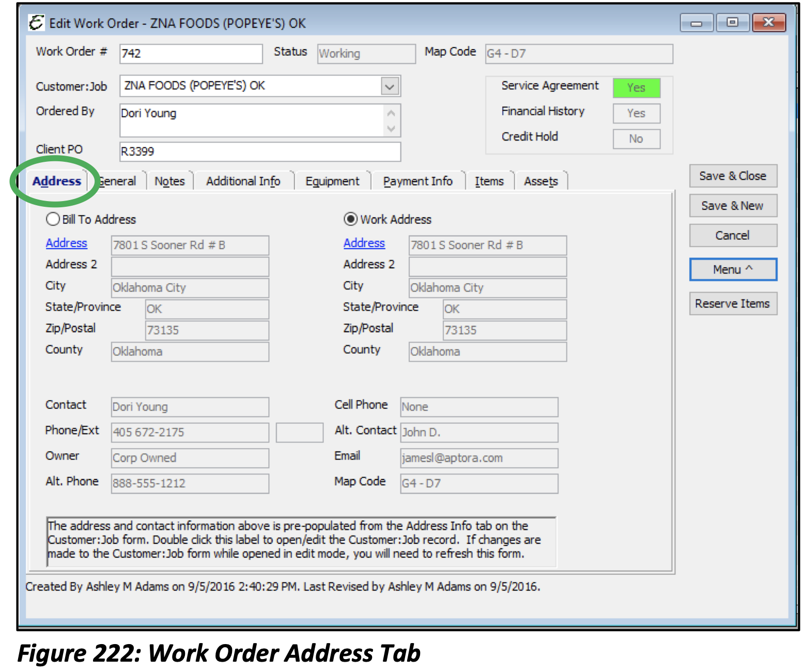
Task: Click inside the Client PO input field
Action: (x=258, y=151)
